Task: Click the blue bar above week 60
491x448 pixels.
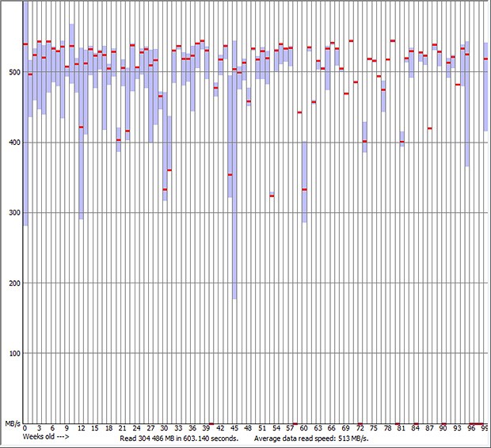Action: 304,182
